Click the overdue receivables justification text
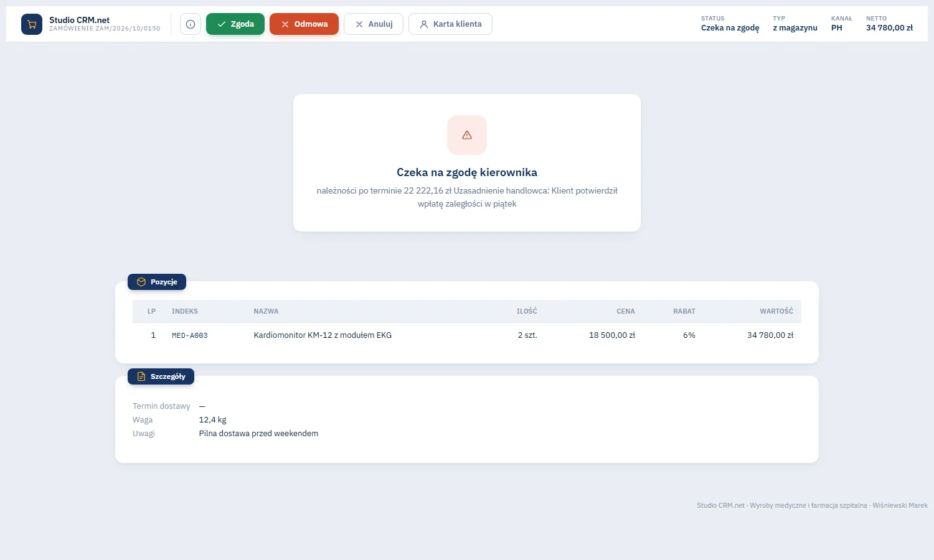The height and width of the screenshot is (560, 934). click(x=467, y=197)
